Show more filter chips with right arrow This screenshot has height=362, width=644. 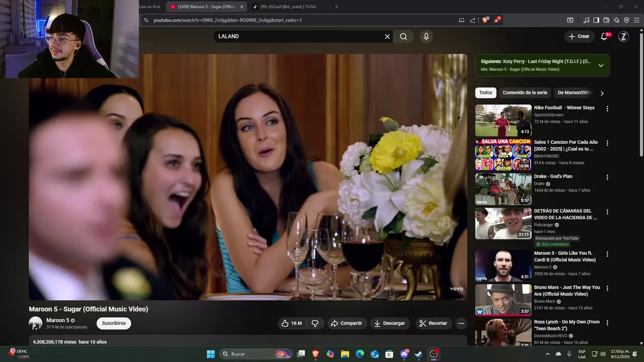click(x=602, y=93)
